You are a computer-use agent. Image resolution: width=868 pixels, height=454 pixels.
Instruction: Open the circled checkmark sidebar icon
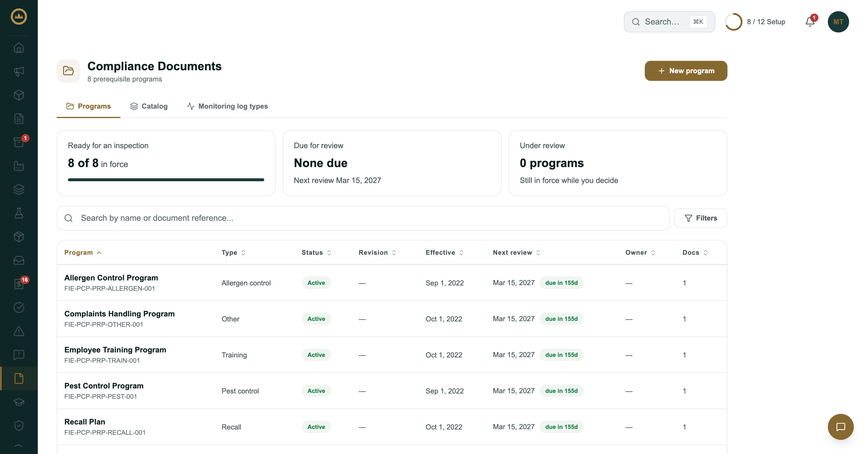point(19,307)
